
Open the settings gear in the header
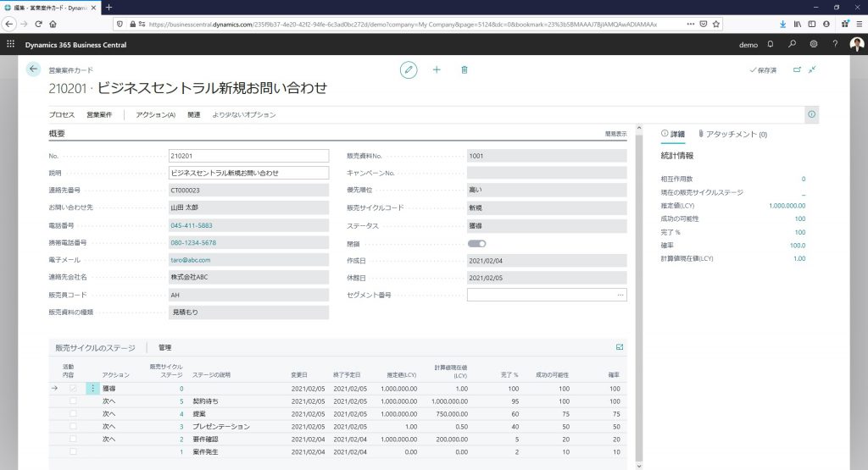click(x=814, y=43)
